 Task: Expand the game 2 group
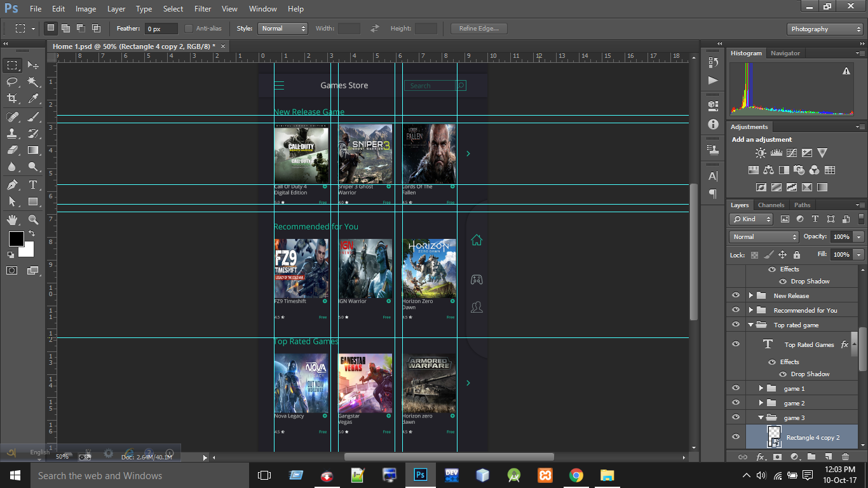761,403
